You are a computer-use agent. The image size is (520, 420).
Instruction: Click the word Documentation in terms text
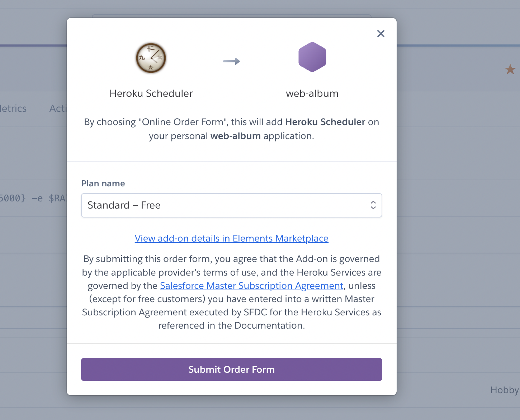pyautogui.click(x=269, y=325)
